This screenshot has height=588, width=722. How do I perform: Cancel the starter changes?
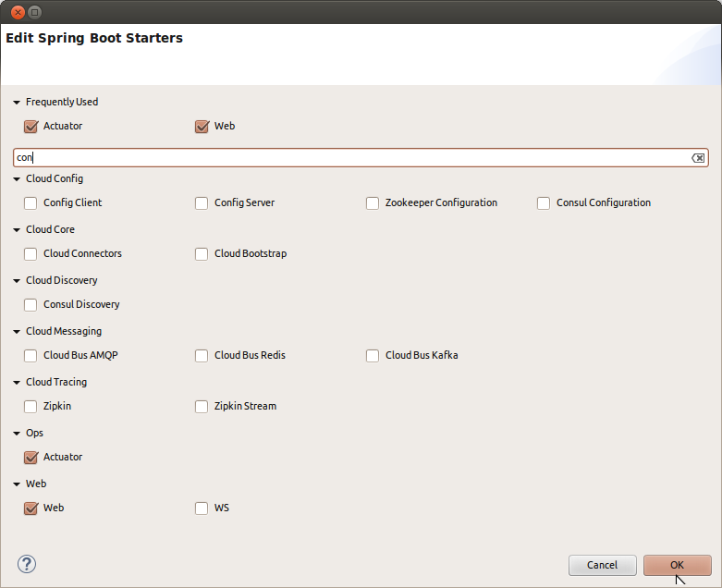602,565
